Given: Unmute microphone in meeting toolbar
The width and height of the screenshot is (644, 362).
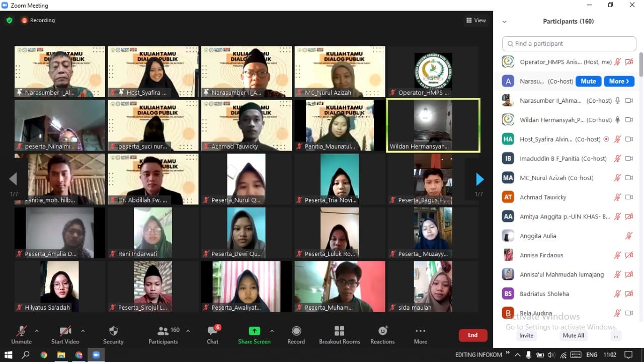Looking at the screenshot, I should (22, 335).
